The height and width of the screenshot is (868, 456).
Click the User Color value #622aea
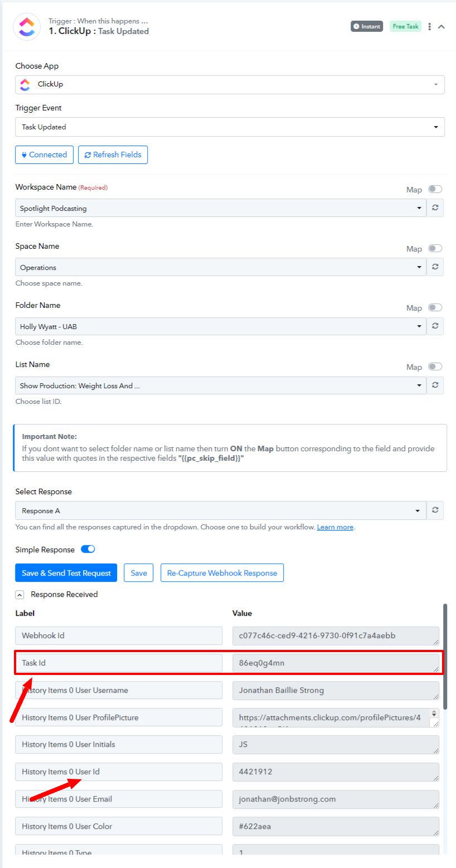[336, 826]
